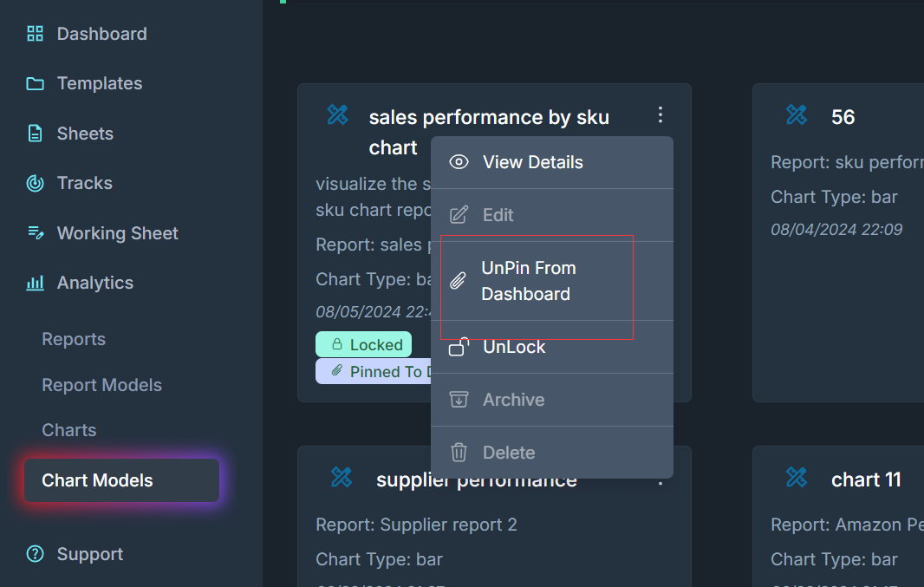Open Working Sheet page

click(x=117, y=233)
